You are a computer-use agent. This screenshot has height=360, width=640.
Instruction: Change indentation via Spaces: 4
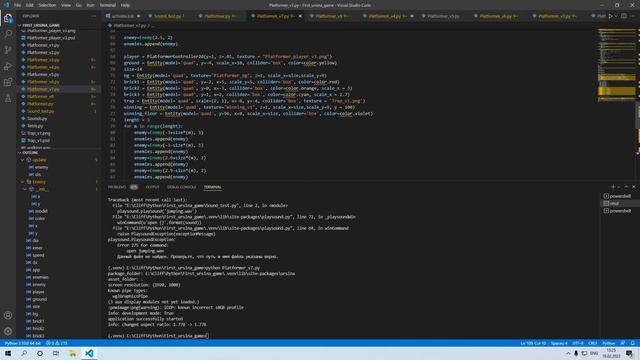point(559,343)
